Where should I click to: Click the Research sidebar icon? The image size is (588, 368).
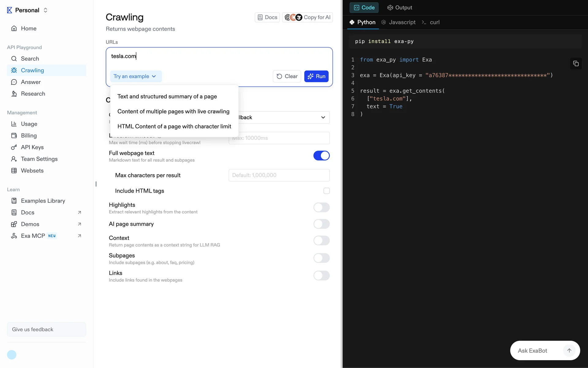click(14, 94)
